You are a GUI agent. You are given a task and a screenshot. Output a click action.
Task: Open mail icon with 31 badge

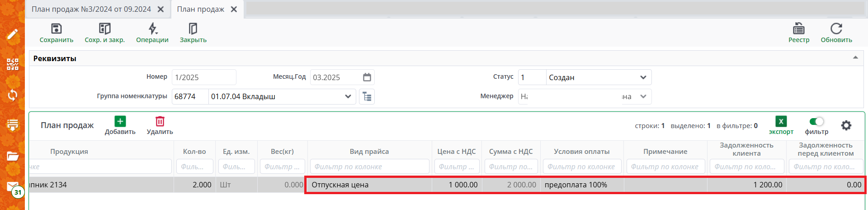pos(13,187)
